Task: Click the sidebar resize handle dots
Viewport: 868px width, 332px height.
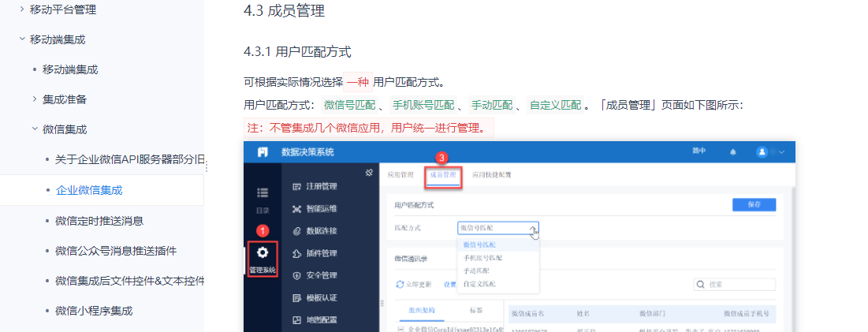Action: tap(207, 167)
